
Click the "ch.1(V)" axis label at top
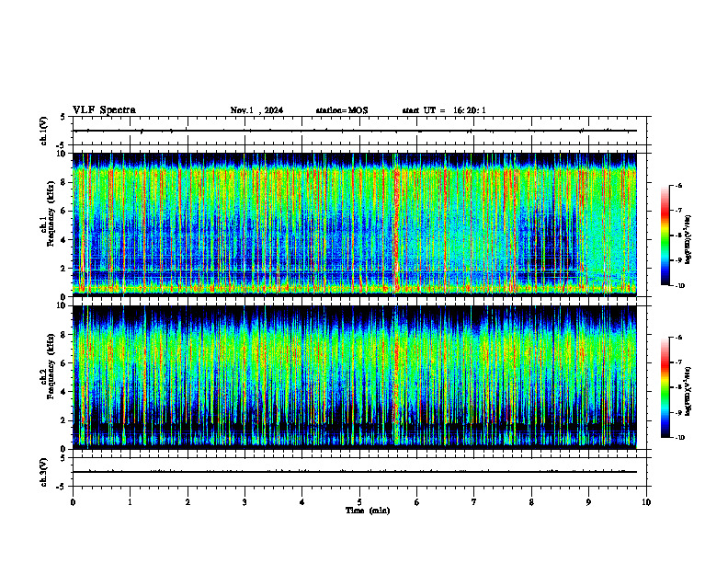point(43,131)
